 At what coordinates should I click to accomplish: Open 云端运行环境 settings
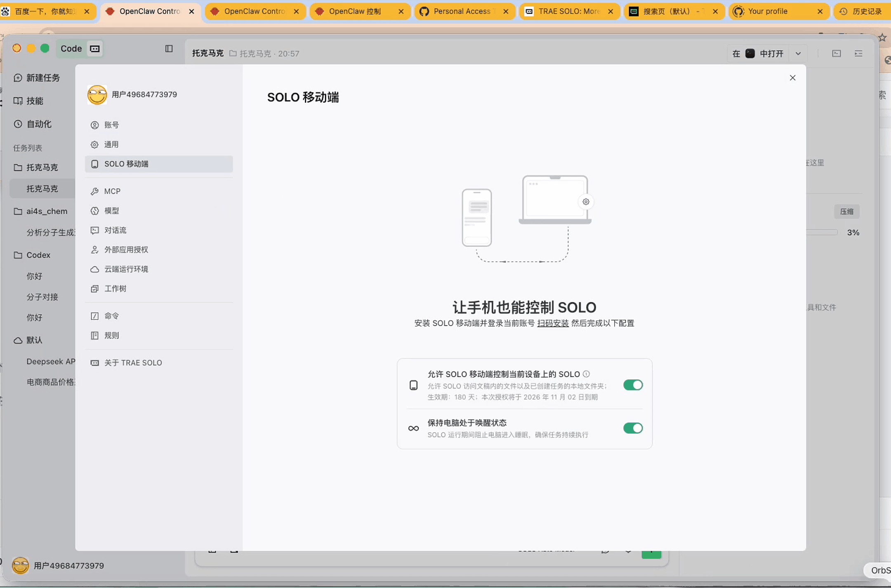tap(159, 269)
